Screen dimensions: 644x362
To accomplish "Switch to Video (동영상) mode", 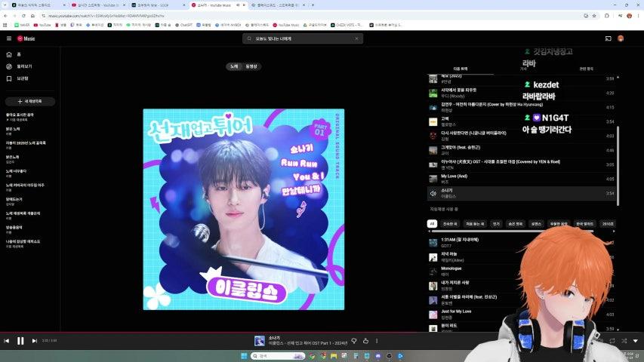I will click(x=251, y=66).
